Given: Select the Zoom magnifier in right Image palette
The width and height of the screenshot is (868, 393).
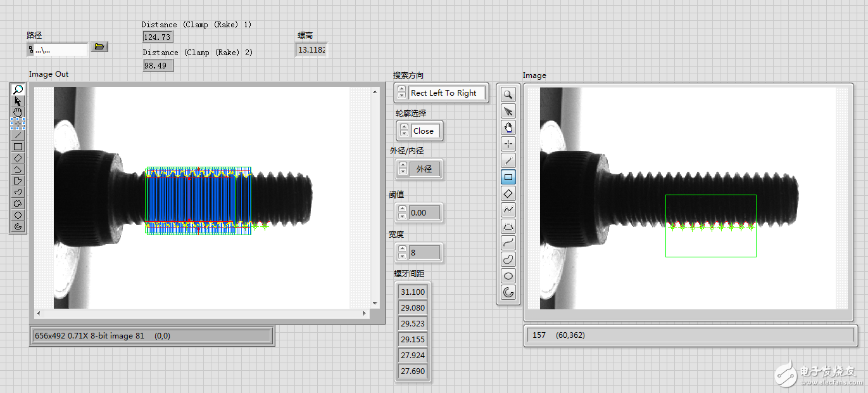Looking at the screenshot, I should pos(508,95).
